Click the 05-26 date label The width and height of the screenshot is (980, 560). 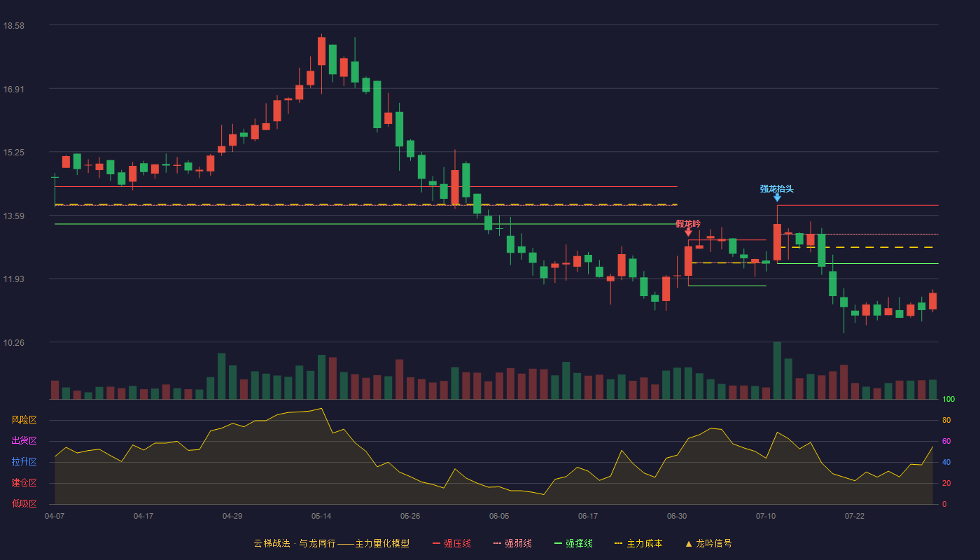pyautogui.click(x=410, y=516)
